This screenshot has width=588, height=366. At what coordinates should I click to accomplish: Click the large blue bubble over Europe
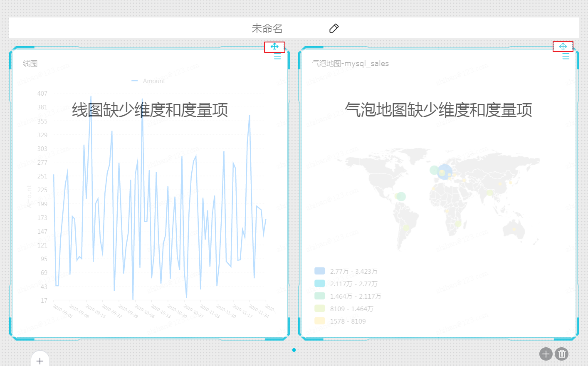pos(445,172)
